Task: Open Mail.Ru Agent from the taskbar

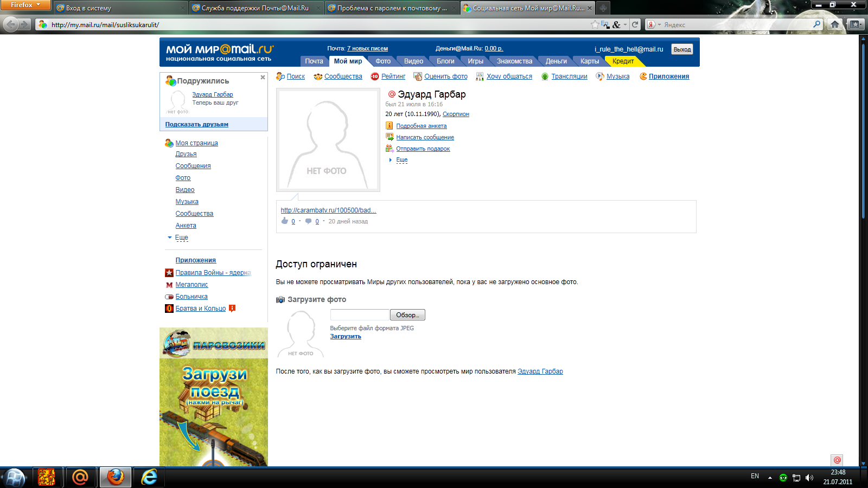Action: [x=80, y=477]
